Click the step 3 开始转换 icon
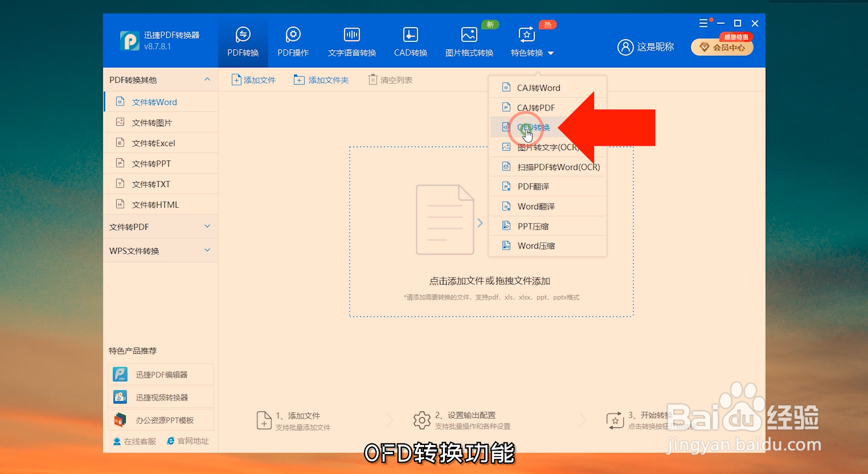Image resolution: width=868 pixels, height=474 pixels. point(615,421)
